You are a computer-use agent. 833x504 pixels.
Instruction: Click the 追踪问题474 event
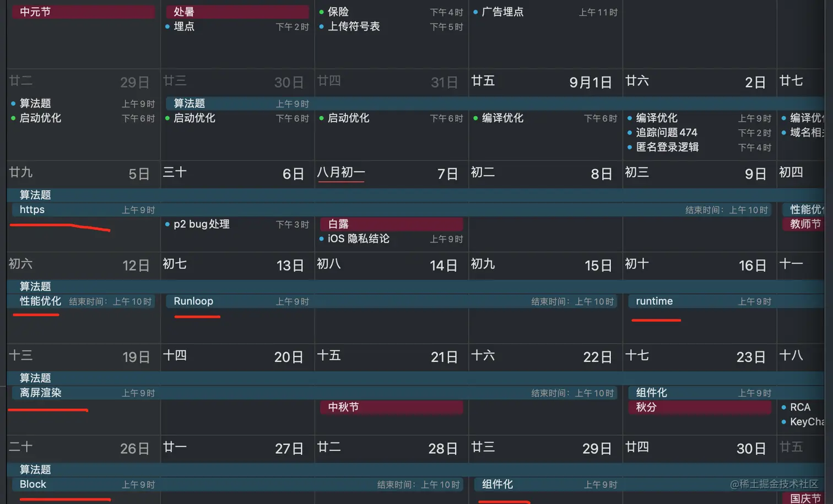[667, 132]
